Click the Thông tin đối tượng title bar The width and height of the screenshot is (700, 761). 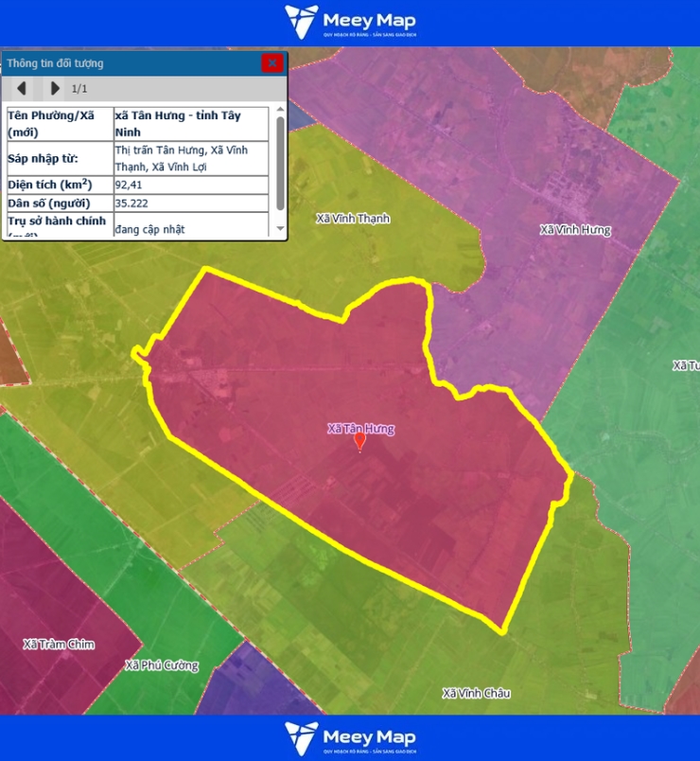[x=132, y=63]
